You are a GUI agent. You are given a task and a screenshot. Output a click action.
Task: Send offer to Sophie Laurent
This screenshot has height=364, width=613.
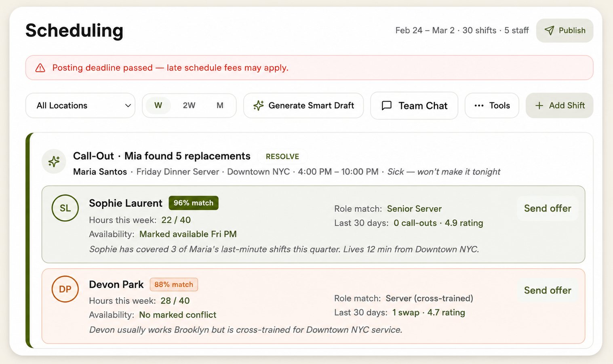(x=548, y=208)
